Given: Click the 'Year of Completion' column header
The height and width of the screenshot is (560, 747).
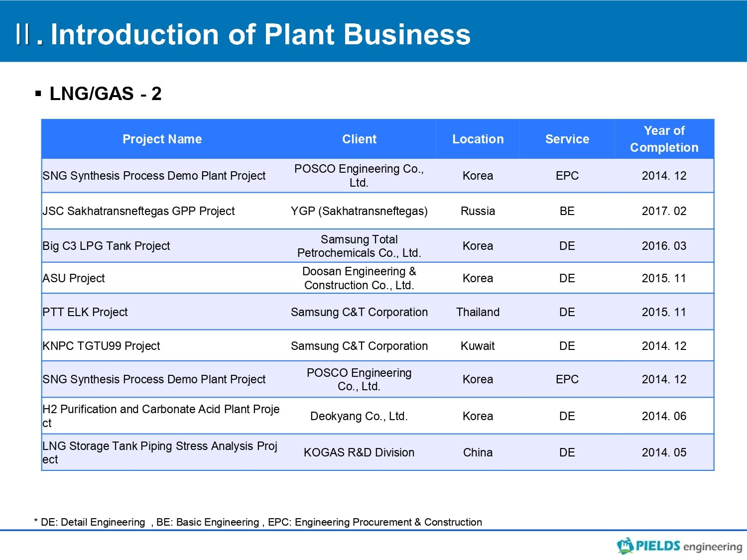Looking at the screenshot, I should click(664, 139).
